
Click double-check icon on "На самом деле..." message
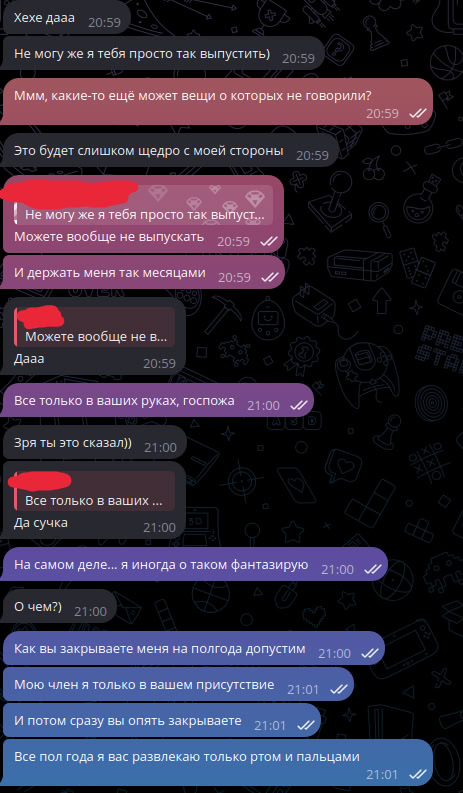(372, 569)
